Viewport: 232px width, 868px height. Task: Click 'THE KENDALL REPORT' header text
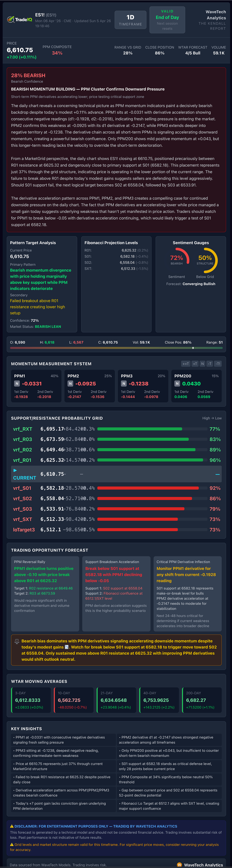212,26
